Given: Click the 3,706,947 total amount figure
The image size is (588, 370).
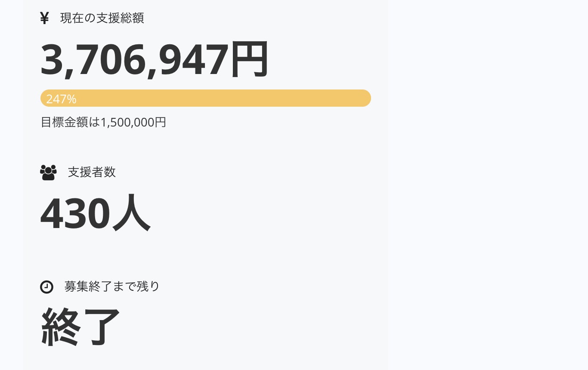Looking at the screenshot, I should [x=134, y=59].
